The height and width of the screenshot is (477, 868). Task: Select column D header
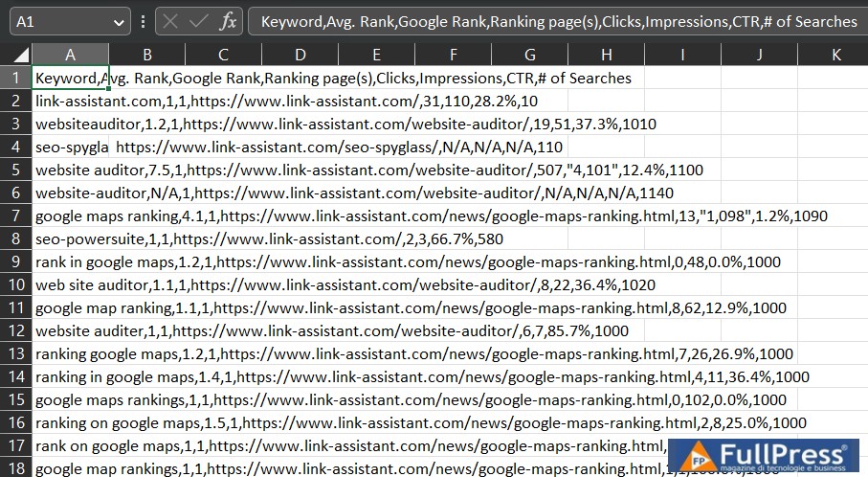pos(300,56)
